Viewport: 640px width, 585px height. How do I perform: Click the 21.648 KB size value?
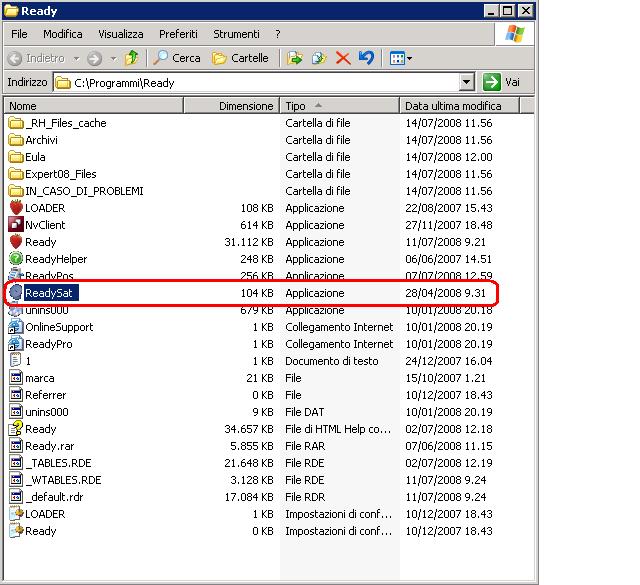coord(249,463)
